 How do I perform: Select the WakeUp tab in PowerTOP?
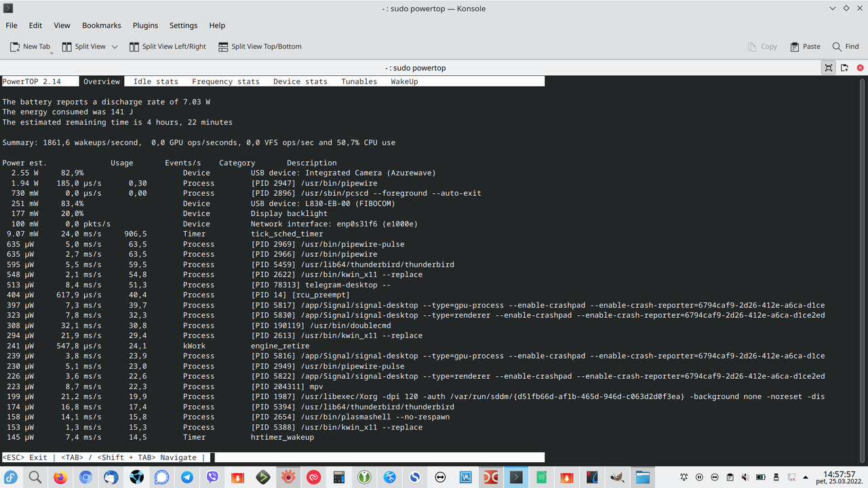(x=404, y=81)
